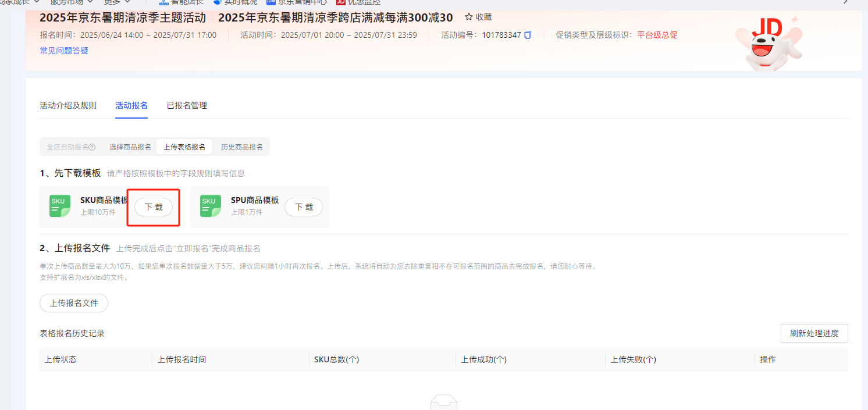This screenshot has width=868, height=410.
Task: Click the green SPU商品模板 file icon
Action: coord(211,206)
